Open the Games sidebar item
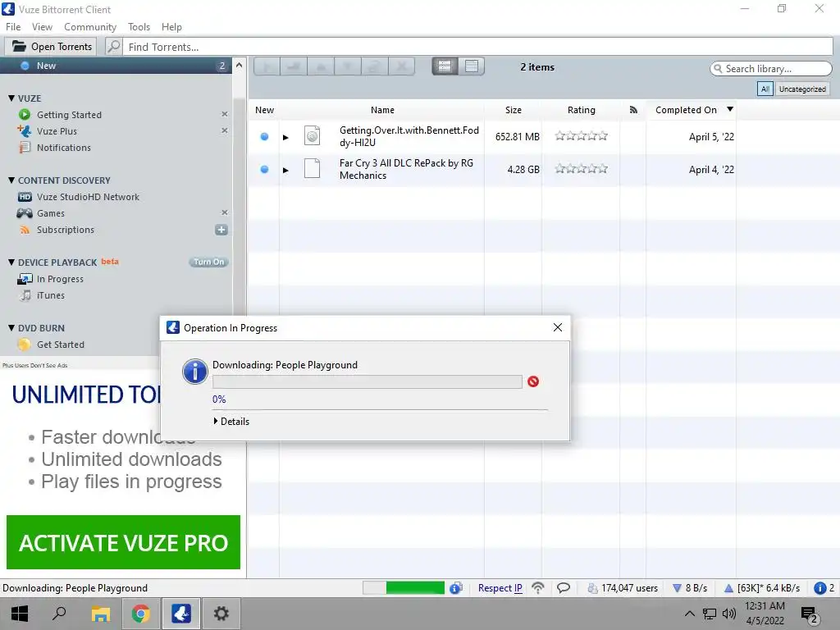This screenshot has width=840, height=630. pos(50,213)
